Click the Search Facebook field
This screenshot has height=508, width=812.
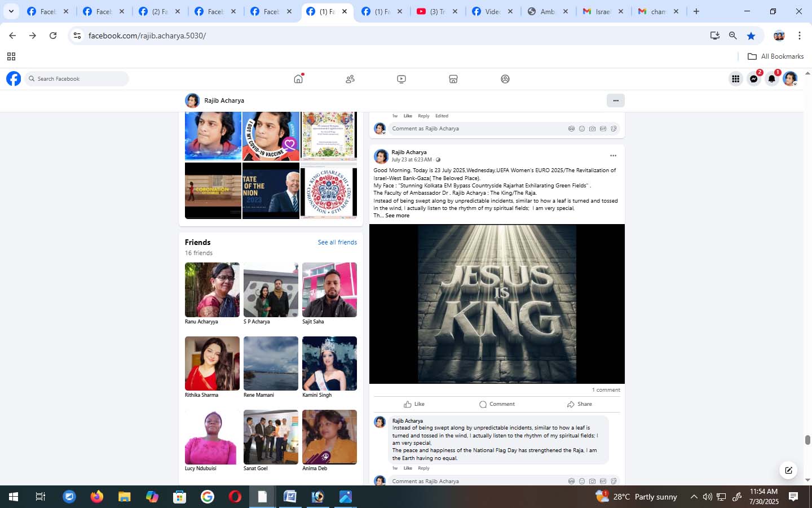coord(77,79)
